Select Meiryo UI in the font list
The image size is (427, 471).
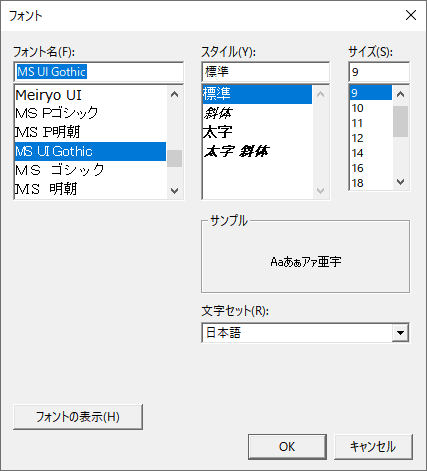click(90, 95)
